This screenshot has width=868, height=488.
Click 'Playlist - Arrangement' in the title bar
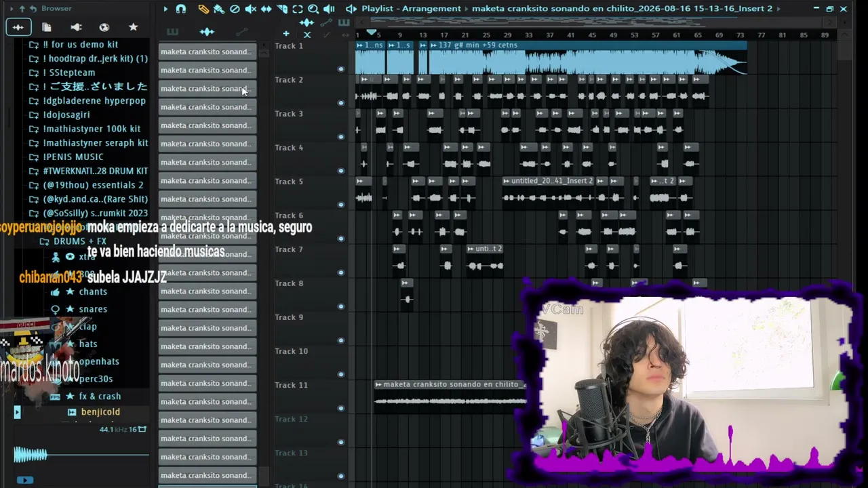tap(411, 9)
